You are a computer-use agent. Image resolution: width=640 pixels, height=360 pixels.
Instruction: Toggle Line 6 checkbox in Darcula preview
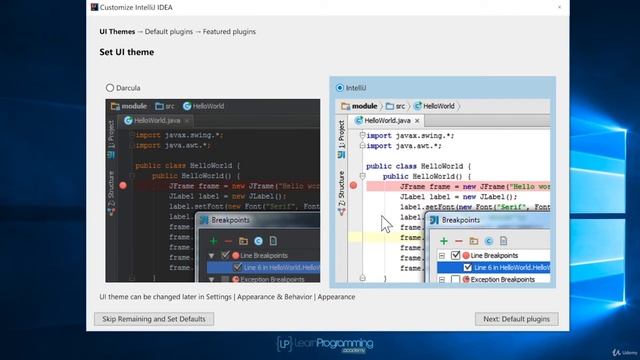click(238, 267)
